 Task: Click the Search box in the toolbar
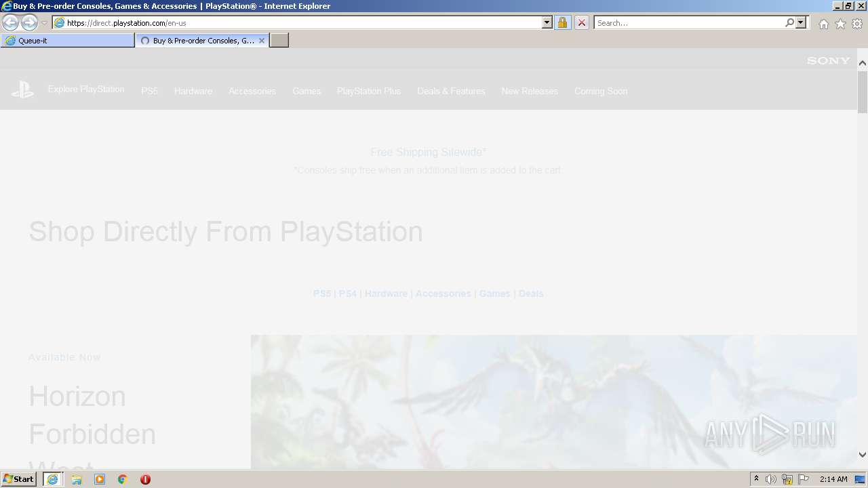click(x=689, y=22)
